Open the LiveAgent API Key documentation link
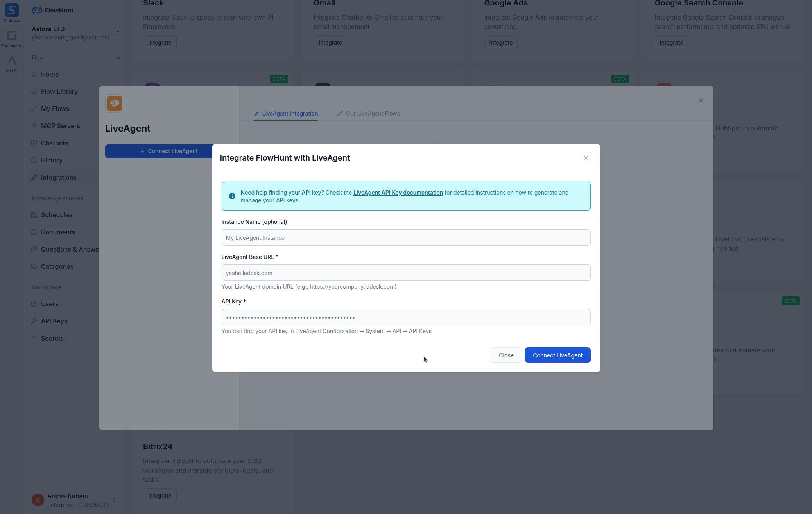The image size is (812, 514). click(x=398, y=192)
